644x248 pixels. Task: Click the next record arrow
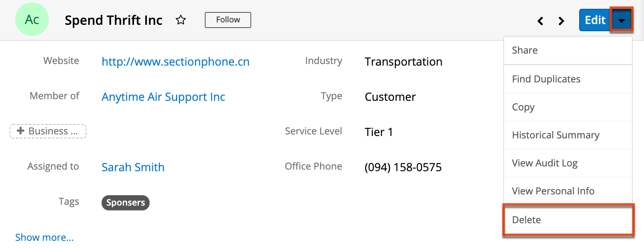pyautogui.click(x=561, y=21)
